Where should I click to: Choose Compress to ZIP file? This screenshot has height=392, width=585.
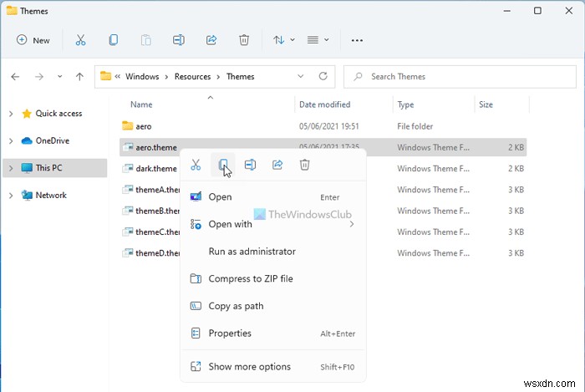(272, 278)
